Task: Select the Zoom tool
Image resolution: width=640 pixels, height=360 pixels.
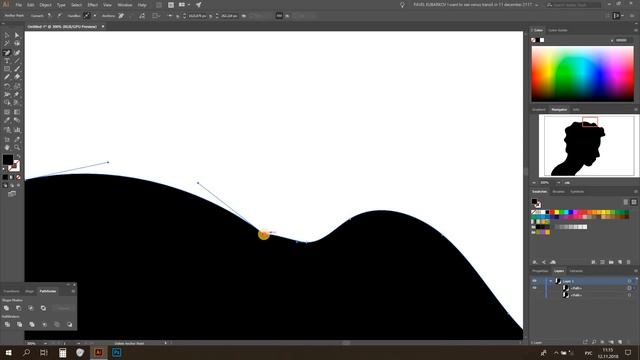Action: pos(17,147)
